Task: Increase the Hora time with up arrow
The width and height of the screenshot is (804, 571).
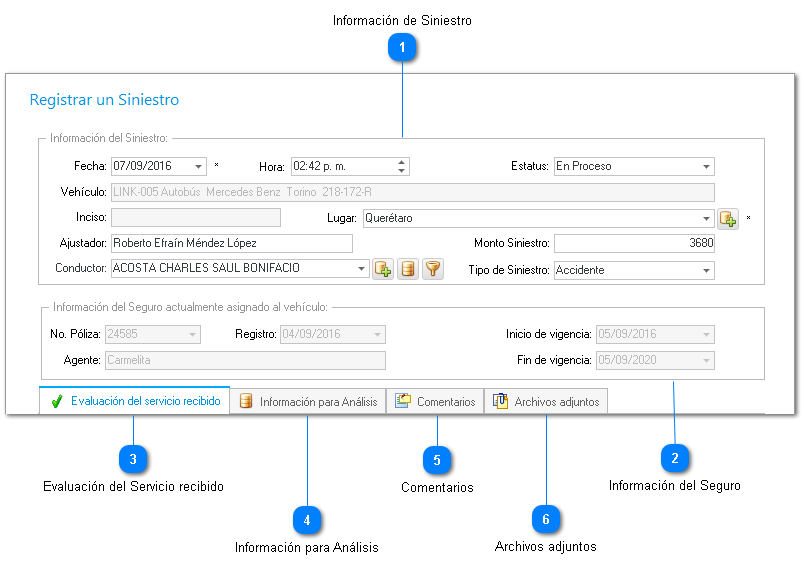Action: (402, 162)
